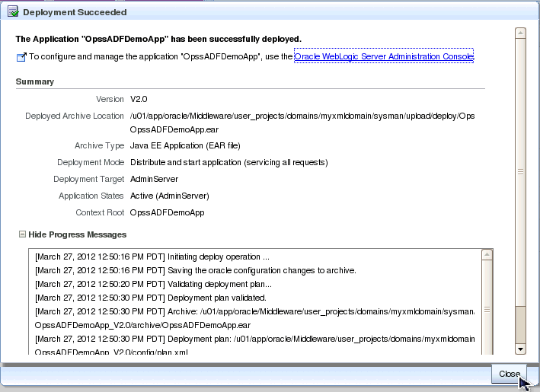Click the dialog scrollbar up arrow
The width and height of the screenshot is (540, 392).
coord(520,33)
